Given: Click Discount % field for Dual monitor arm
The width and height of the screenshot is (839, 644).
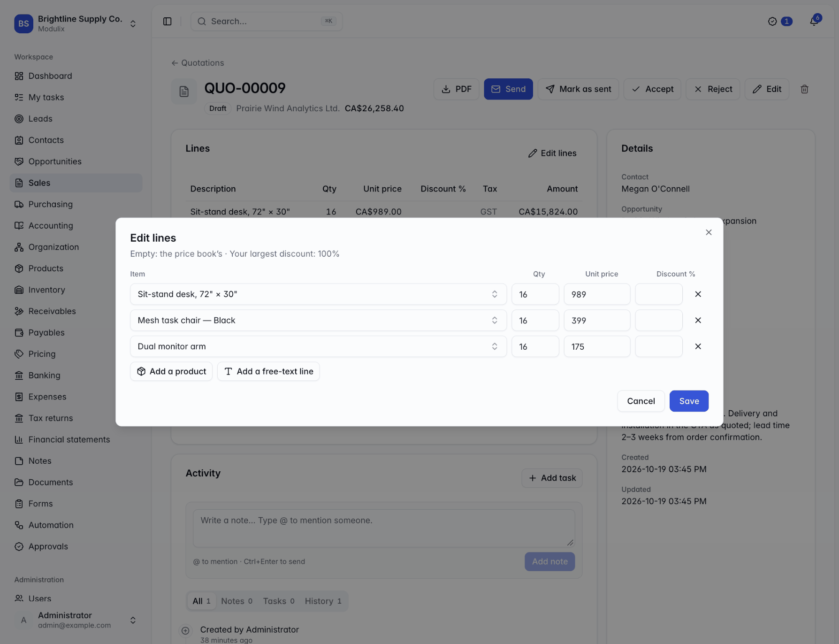Looking at the screenshot, I should tap(659, 346).
